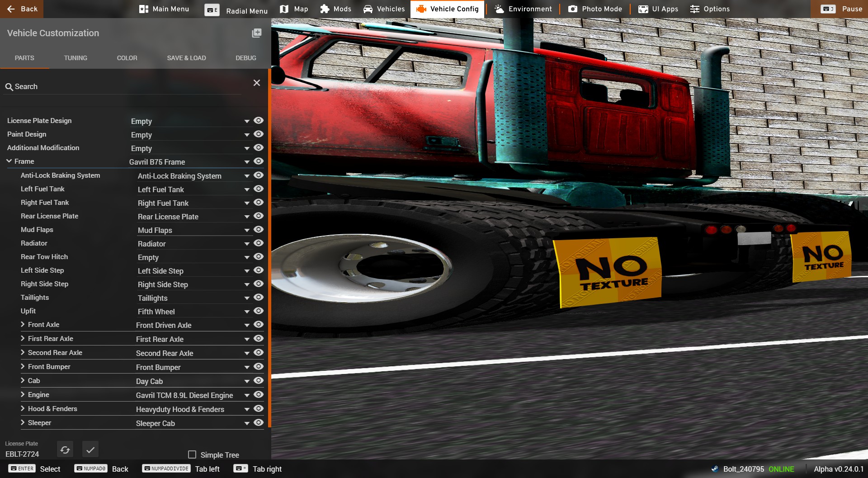Enable the Simple Tree checkbox
This screenshot has width=868, height=478.
tap(192, 454)
